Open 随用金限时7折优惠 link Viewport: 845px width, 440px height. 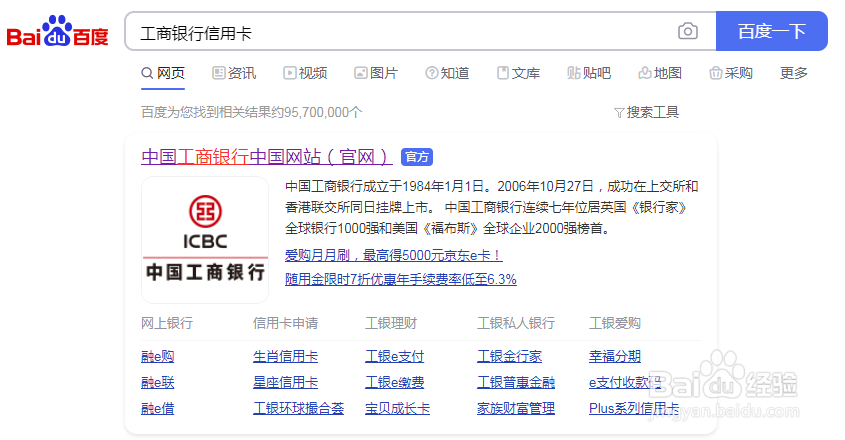pos(401,279)
